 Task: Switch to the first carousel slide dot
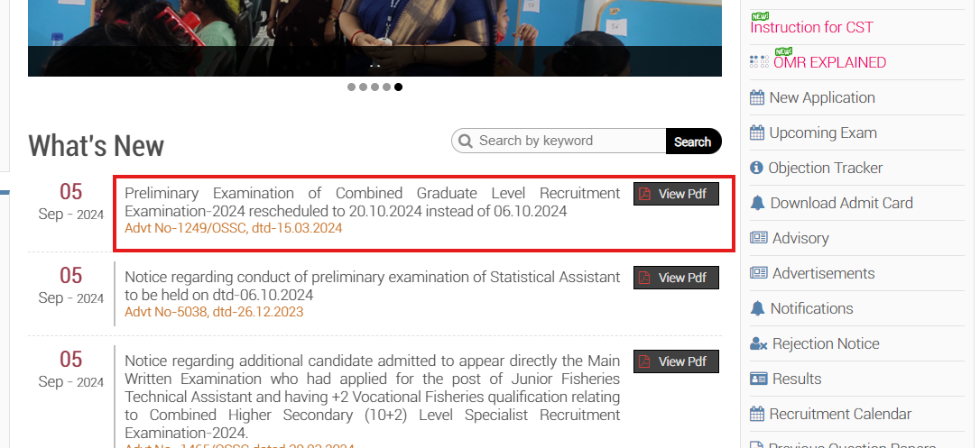(x=352, y=87)
